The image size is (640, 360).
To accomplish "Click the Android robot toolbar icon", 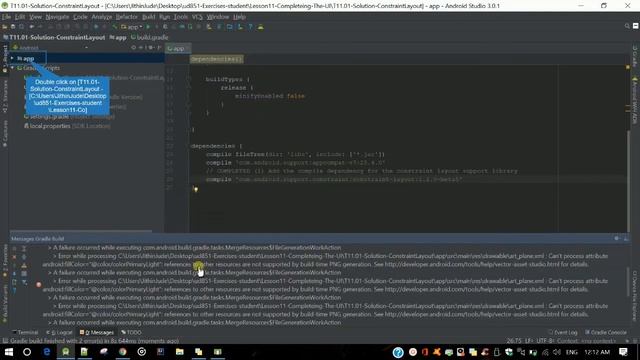I will click(260, 27).
